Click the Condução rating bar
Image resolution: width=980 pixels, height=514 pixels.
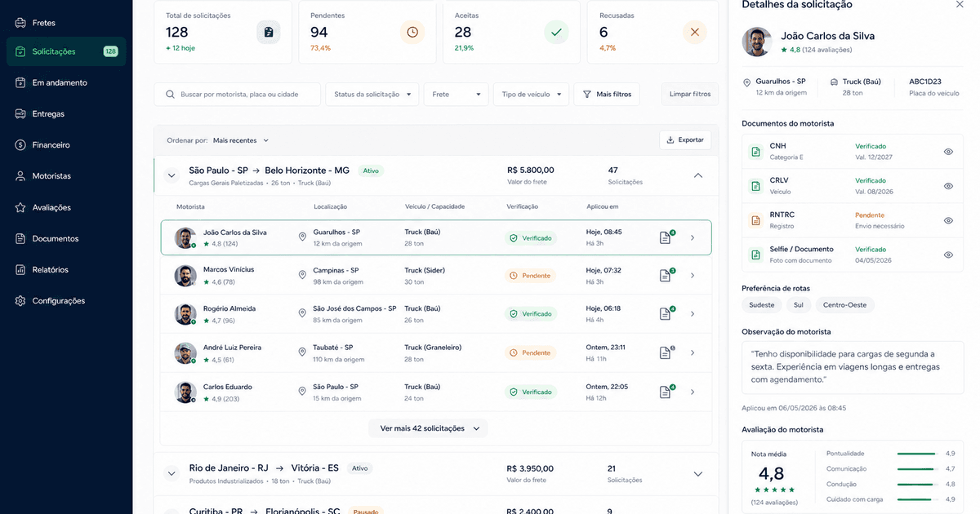pyautogui.click(x=916, y=485)
